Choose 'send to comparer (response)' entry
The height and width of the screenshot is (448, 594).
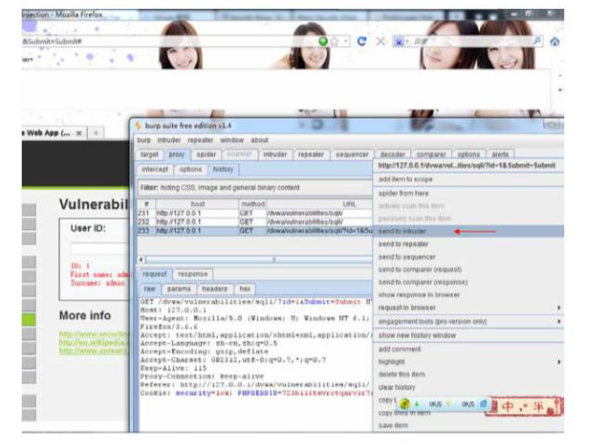click(468, 283)
